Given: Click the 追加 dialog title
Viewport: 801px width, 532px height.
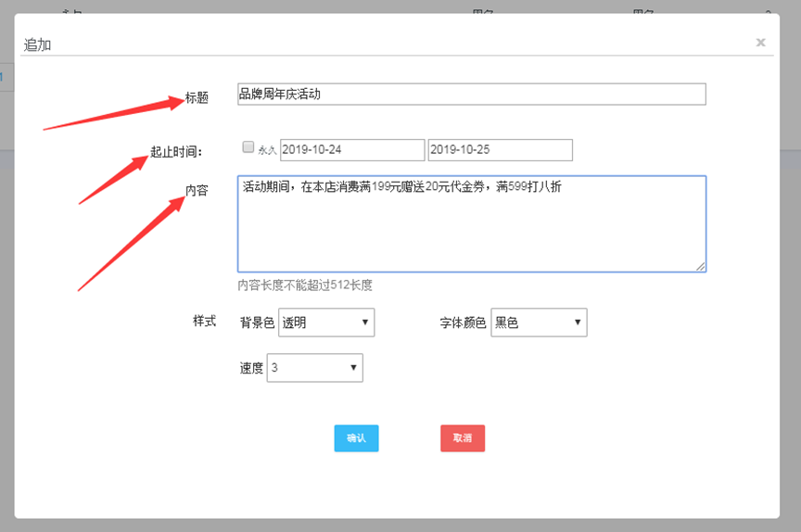Looking at the screenshot, I should [x=37, y=44].
